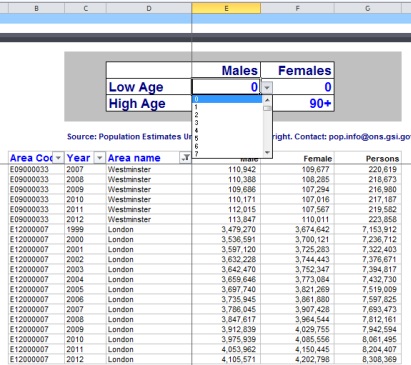Click the dropdown list scroll-down arrow
Image resolution: width=411 pixels, height=365 pixels.
click(267, 153)
